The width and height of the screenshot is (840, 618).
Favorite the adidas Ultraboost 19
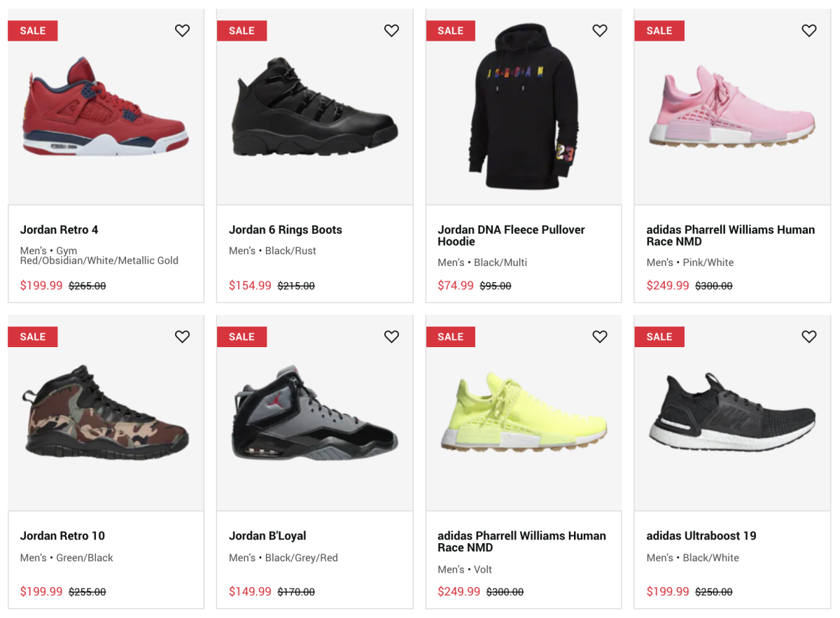(x=808, y=337)
